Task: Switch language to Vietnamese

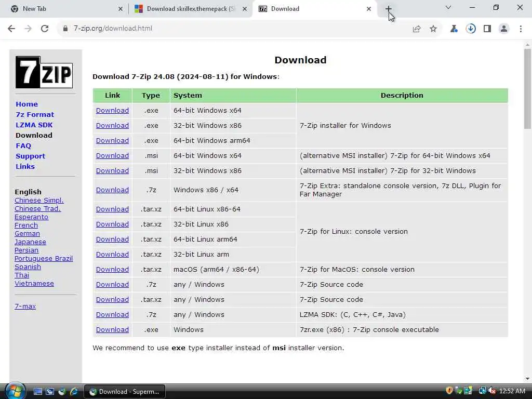Action: 34,284
